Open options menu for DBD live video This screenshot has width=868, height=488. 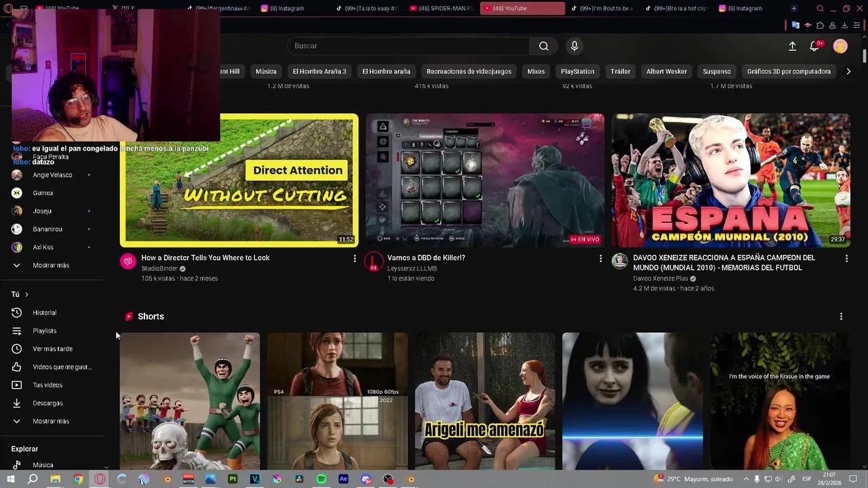tap(600, 258)
